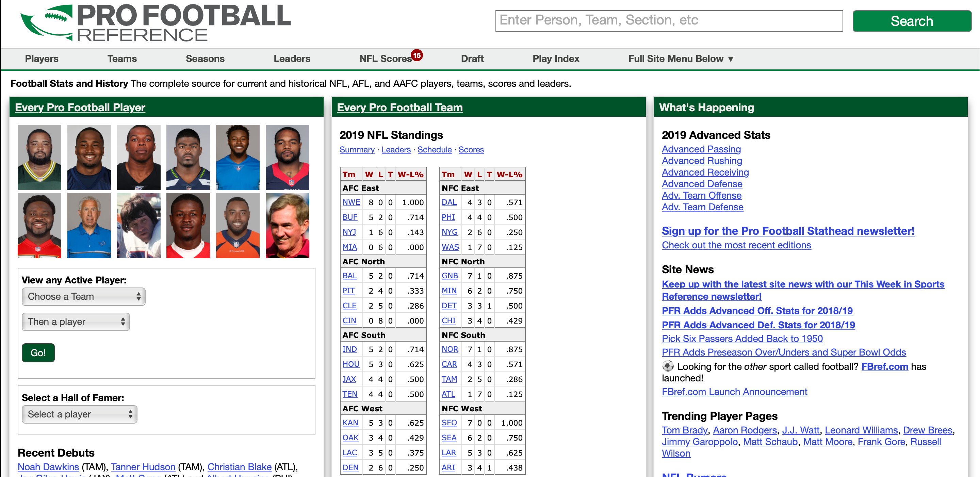Open the KAN team link
Viewport: 980px width, 477px height.
[350, 423]
